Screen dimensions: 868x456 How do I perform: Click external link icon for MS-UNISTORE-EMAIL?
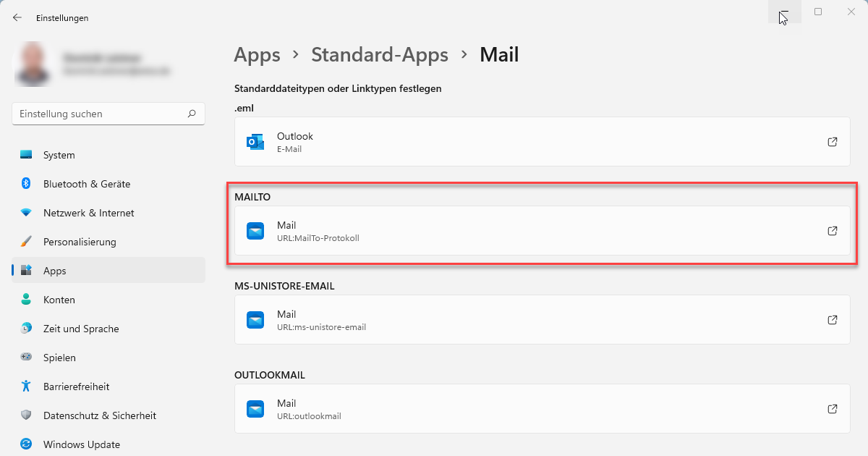tap(832, 320)
